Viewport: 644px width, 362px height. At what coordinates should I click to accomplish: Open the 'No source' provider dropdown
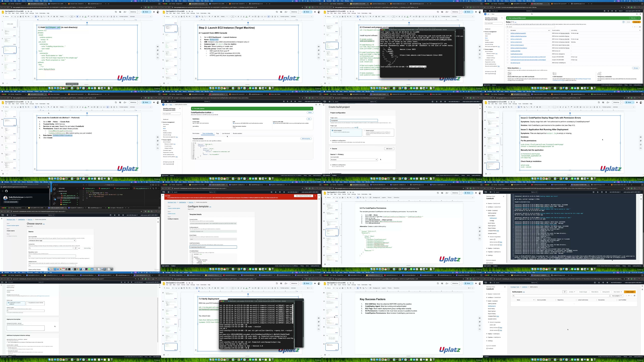[x=354, y=159]
